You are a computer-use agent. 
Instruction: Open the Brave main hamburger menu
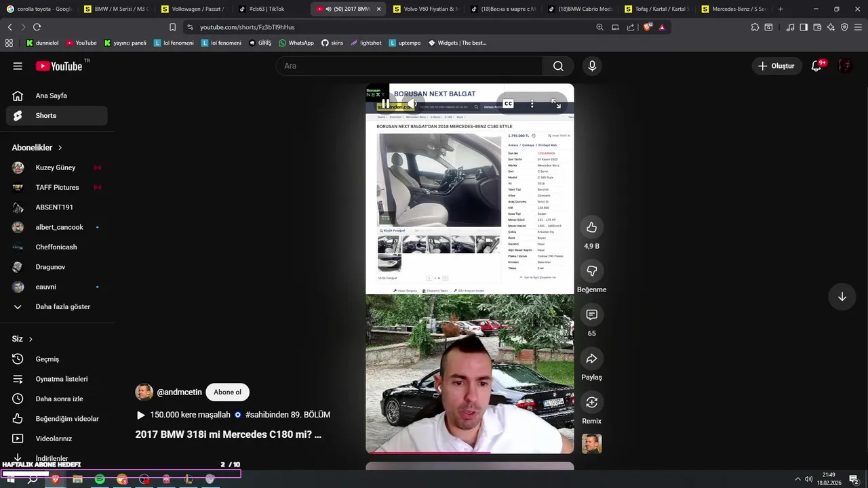coord(858,27)
